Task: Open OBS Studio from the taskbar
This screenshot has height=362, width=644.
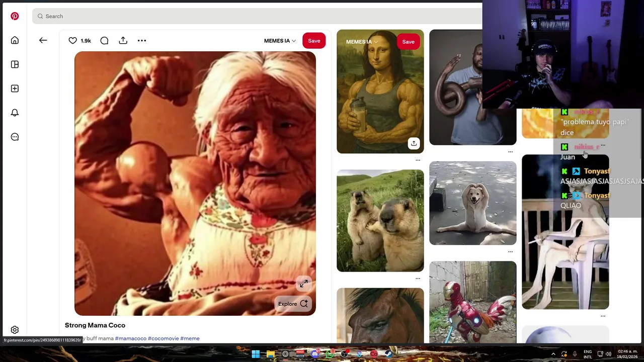Action: pyautogui.click(x=345, y=354)
